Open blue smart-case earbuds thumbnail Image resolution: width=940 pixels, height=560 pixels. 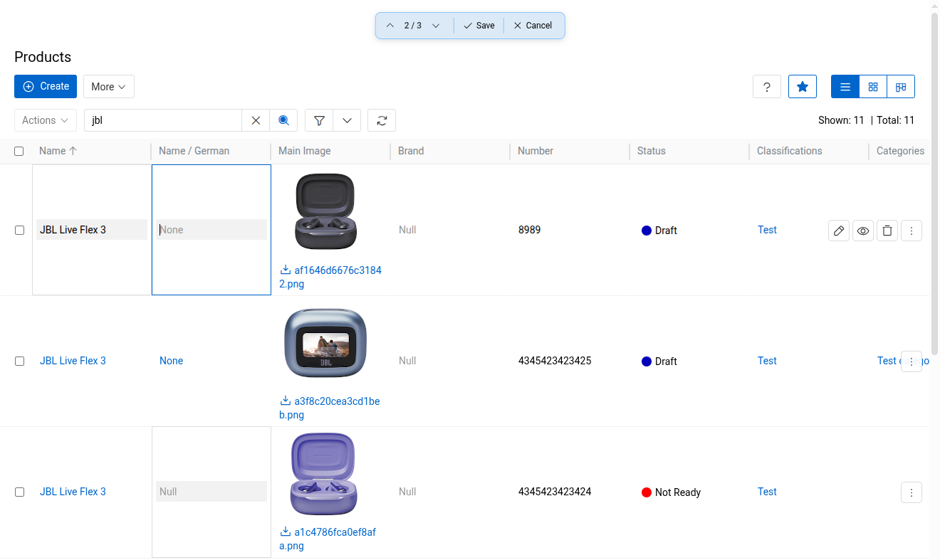click(x=325, y=343)
